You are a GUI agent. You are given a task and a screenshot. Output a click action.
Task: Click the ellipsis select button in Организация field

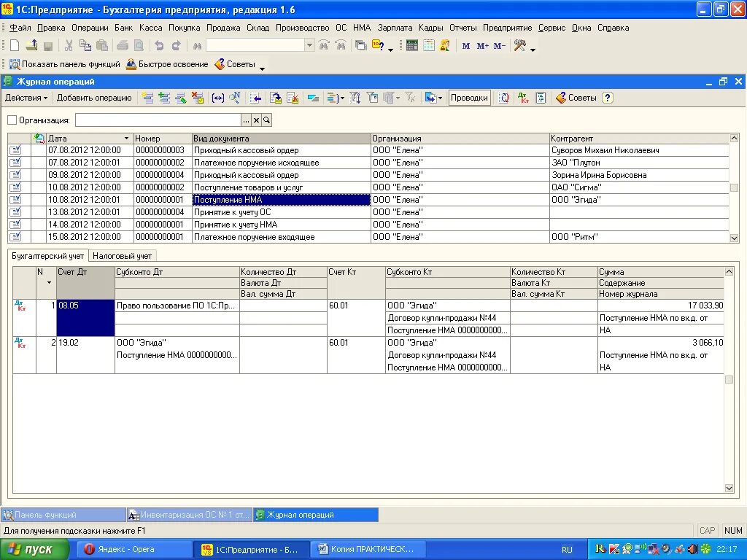(246, 120)
